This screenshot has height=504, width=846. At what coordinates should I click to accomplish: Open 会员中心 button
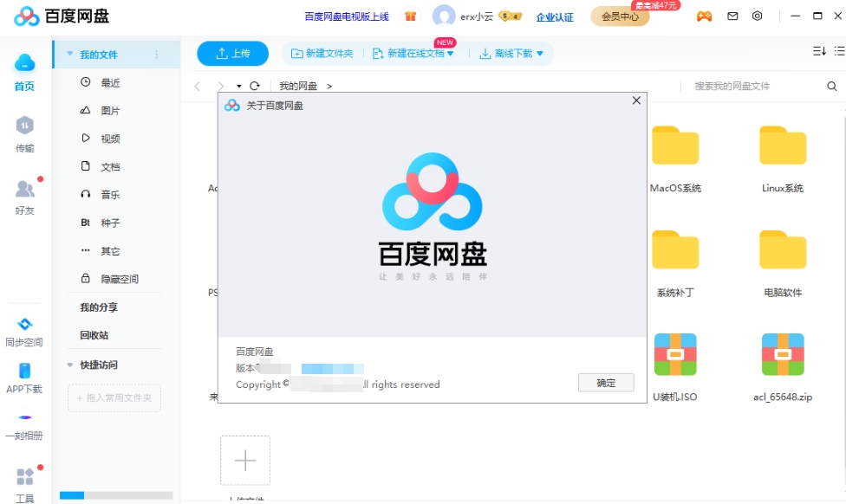point(620,16)
